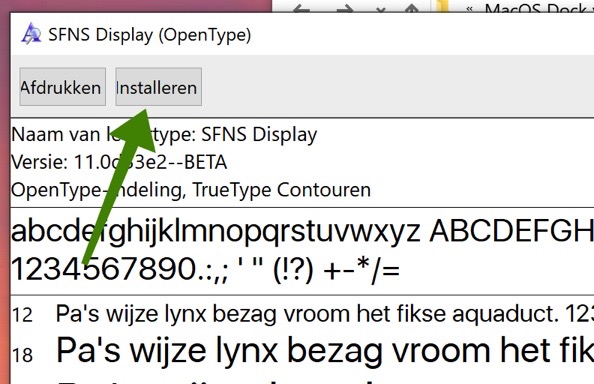This screenshot has height=384, width=594.
Task: Click the 1234567890 digits sample line
Action: 205,270
